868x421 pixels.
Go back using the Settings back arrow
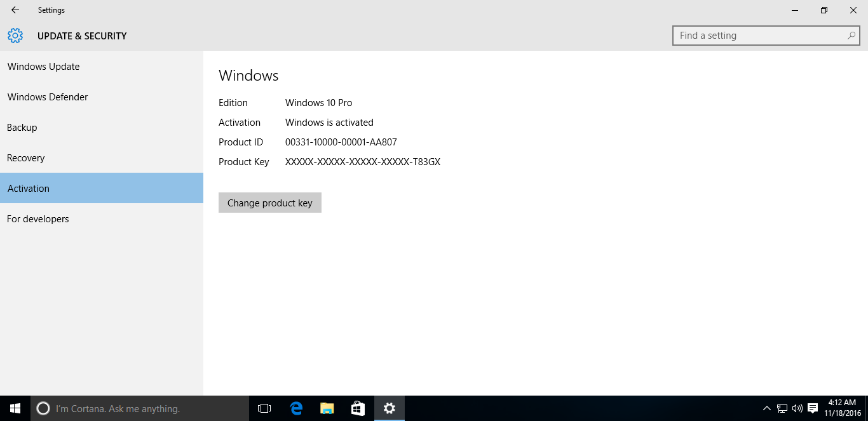[15, 10]
